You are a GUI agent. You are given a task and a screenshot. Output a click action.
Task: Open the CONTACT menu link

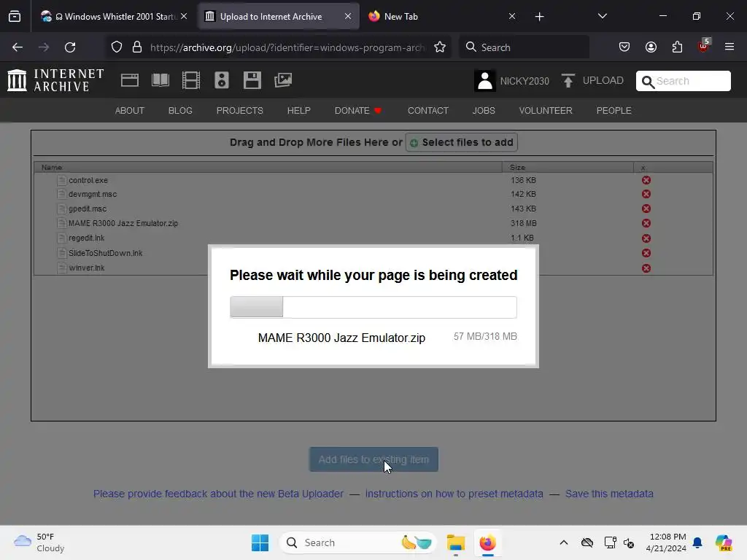(x=427, y=111)
